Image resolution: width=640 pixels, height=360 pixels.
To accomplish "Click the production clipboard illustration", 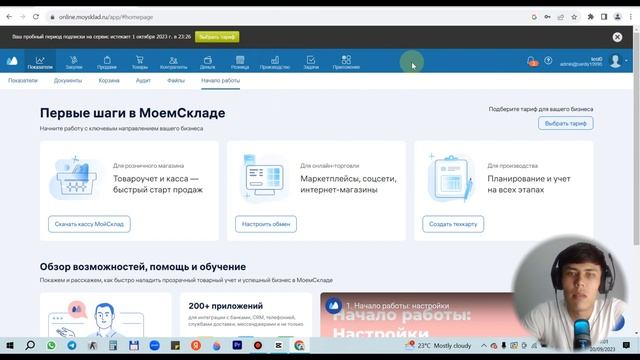I will click(x=450, y=178).
